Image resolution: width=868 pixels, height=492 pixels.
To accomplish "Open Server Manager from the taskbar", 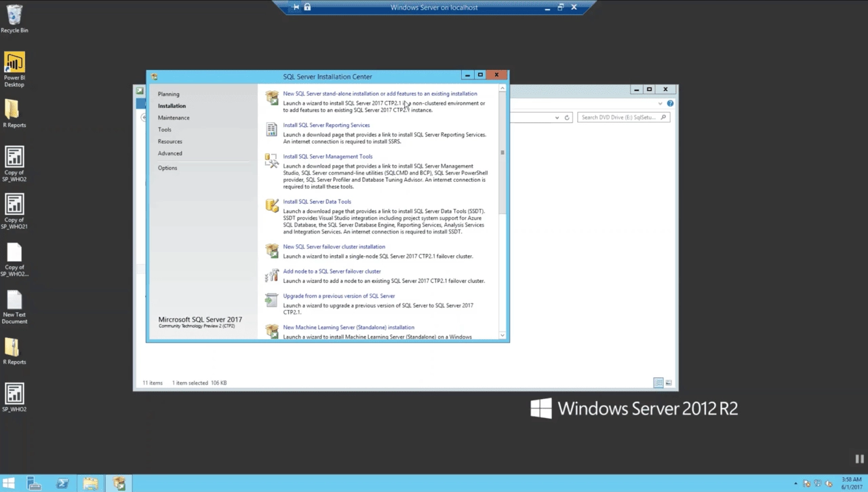I will click(35, 483).
